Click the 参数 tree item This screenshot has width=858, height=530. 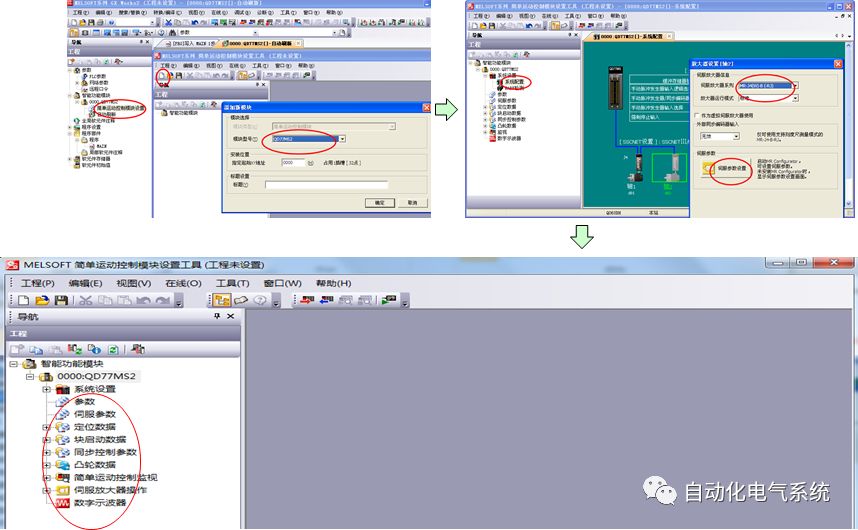point(84,401)
